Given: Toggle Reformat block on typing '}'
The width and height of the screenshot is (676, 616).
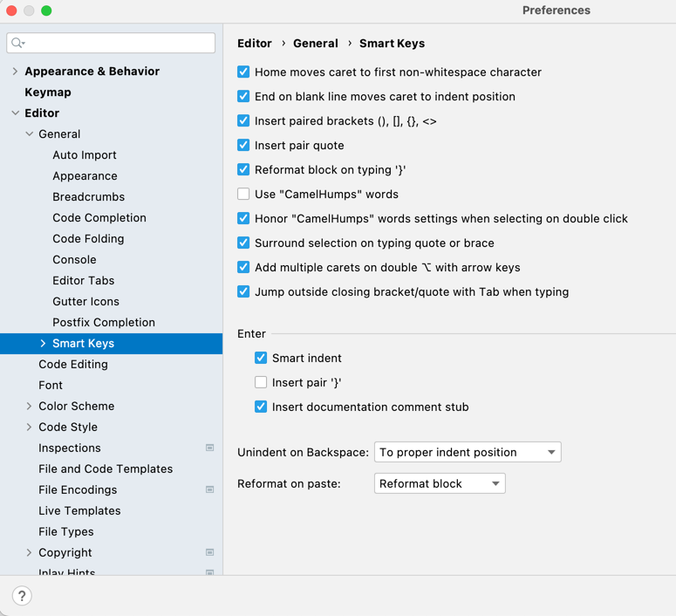Looking at the screenshot, I should click(x=243, y=169).
